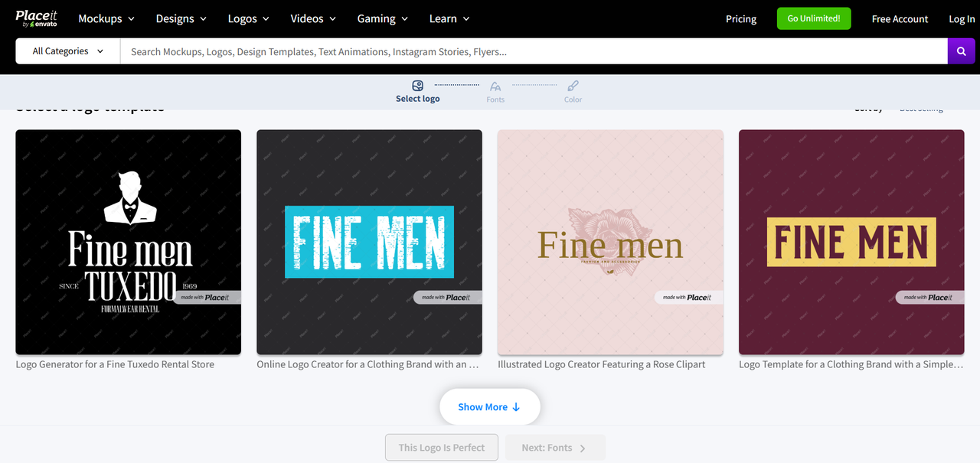The image size is (980, 463).
Task: Click the Free Account link
Action: [900, 19]
